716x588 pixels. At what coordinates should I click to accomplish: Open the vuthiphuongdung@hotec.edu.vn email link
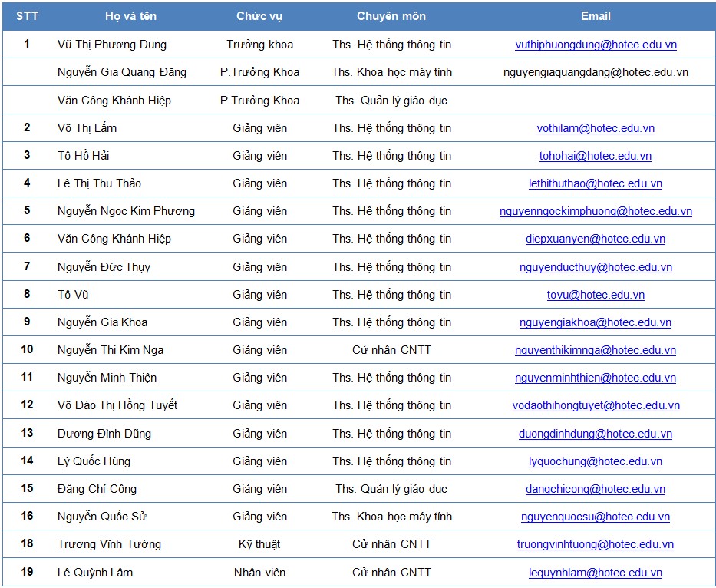596,45
